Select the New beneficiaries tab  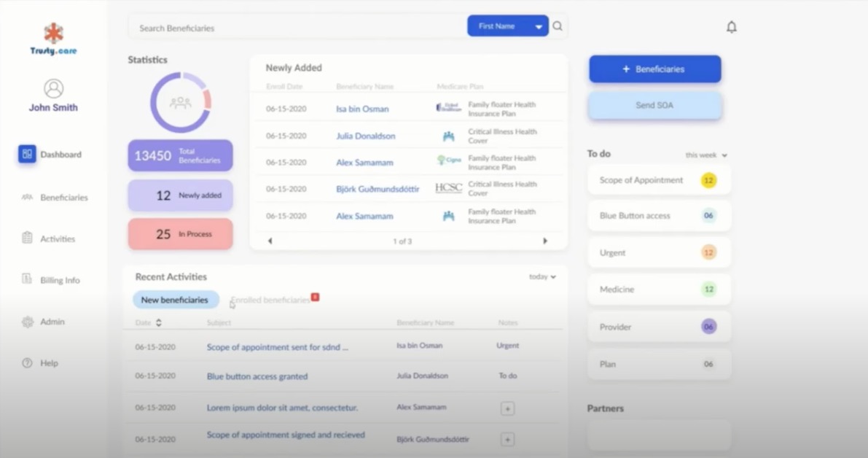175,300
